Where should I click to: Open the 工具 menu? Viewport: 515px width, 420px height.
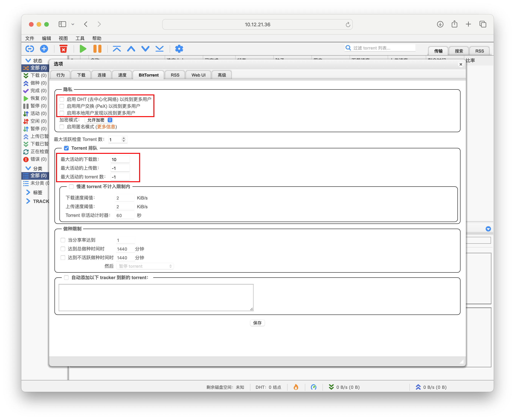[x=80, y=38]
